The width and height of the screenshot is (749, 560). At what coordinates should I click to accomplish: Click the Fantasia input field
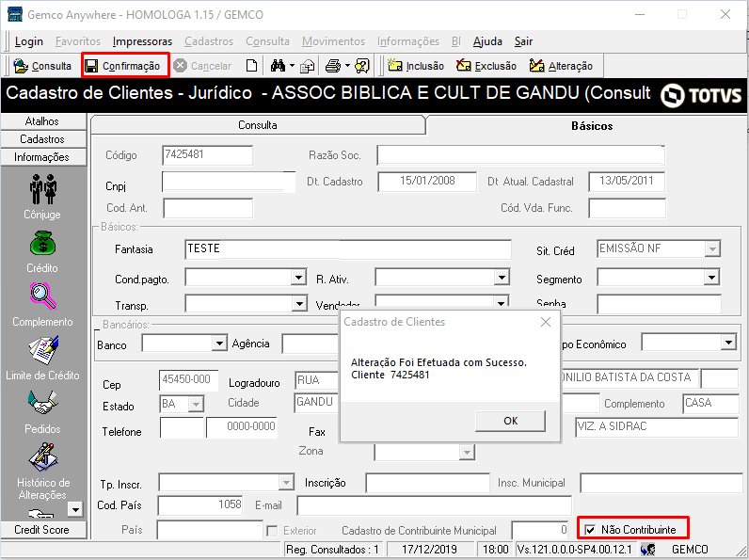coord(348,249)
